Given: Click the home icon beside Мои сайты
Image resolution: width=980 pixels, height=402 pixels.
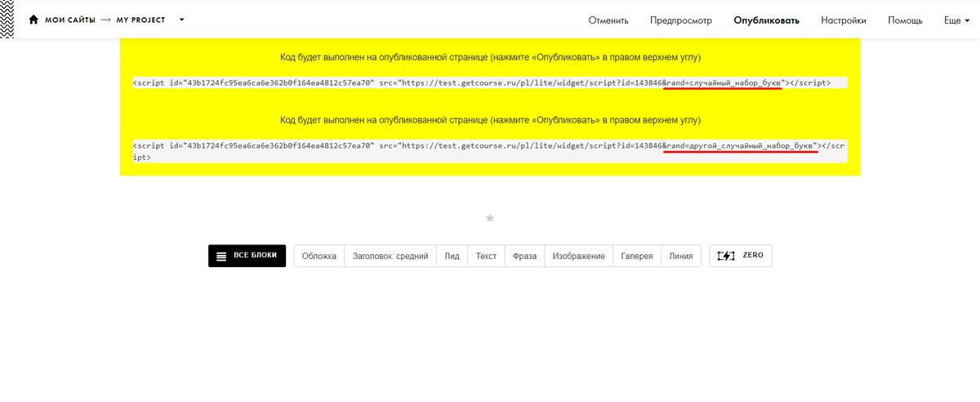Looking at the screenshot, I should pyautogui.click(x=33, y=20).
